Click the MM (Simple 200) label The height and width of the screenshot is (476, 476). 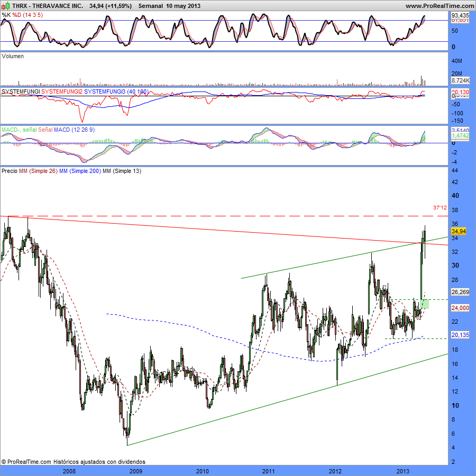point(80,171)
